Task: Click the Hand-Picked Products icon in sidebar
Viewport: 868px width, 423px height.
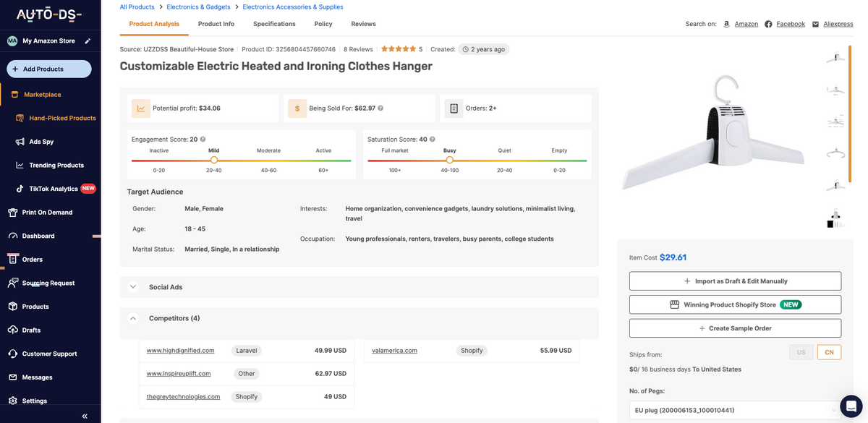Action: tap(20, 118)
